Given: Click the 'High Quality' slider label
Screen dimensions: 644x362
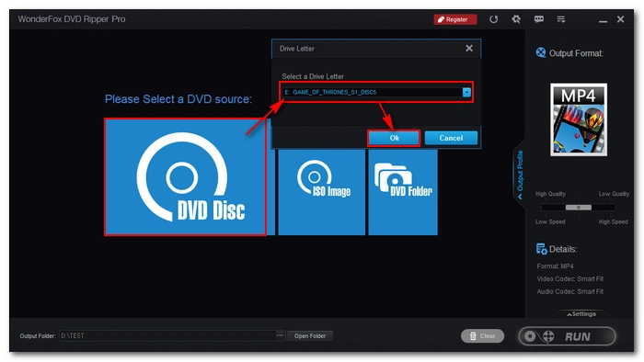Looking at the screenshot, I should pyautogui.click(x=550, y=194).
